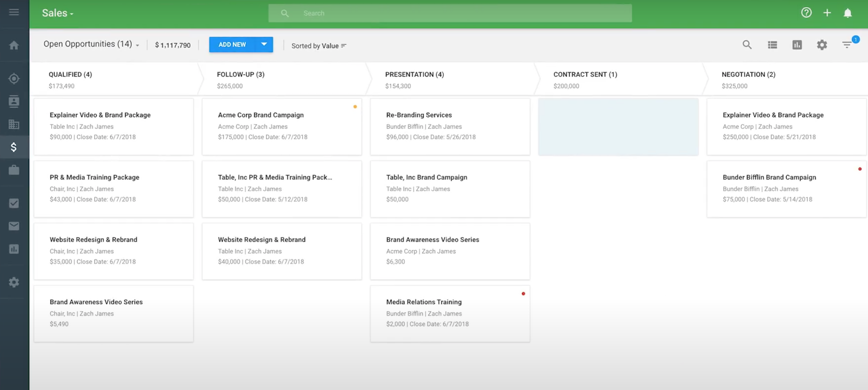This screenshot has height=390, width=868.
Task: View Reports via the sidebar bar-chart icon
Action: 14,249
